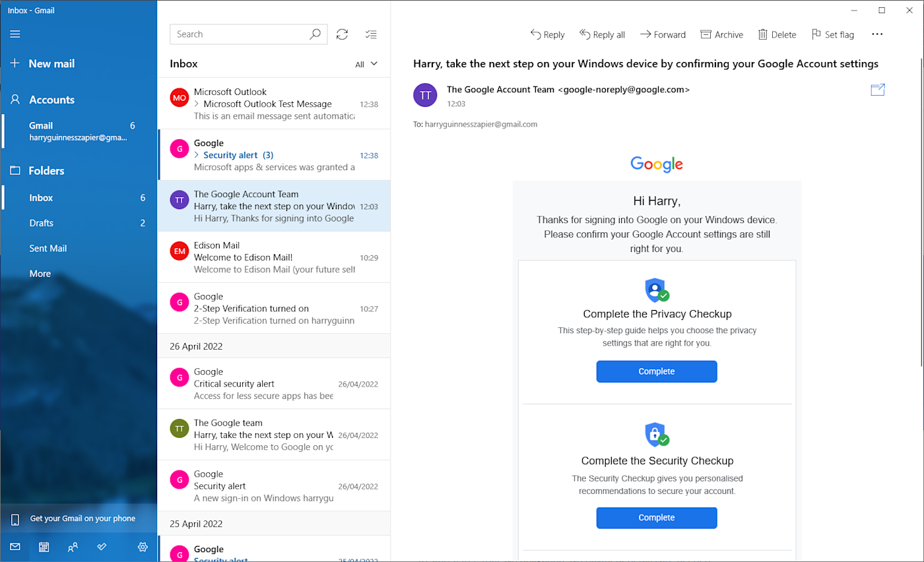Select the Gmail account entry

(x=79, y=131)
